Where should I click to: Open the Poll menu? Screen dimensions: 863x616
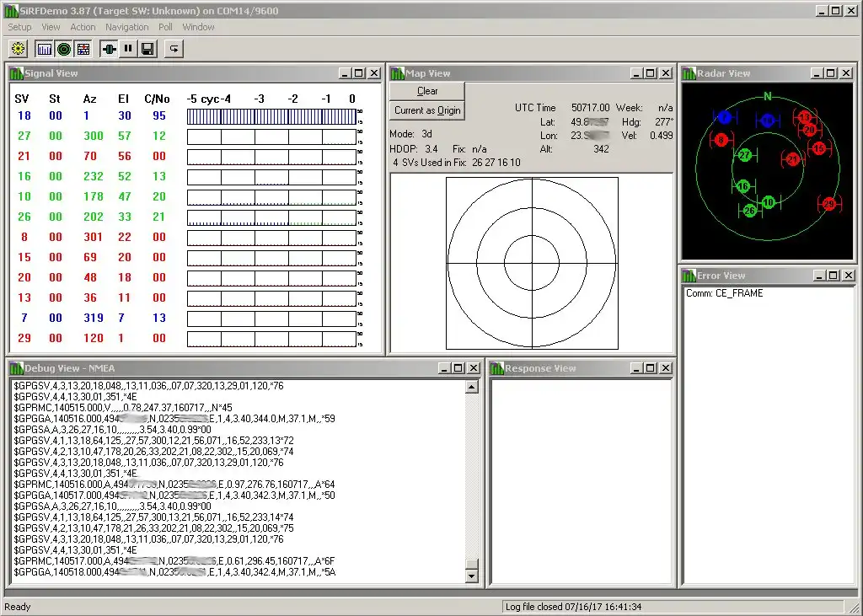(165, 27)
